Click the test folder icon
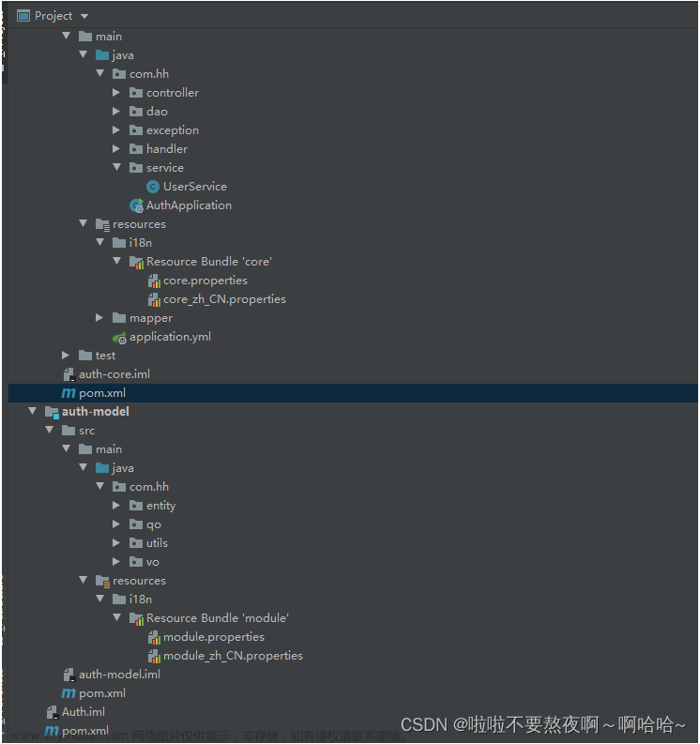The width and height of the screenshot is (700, 744). click(85, 355)
